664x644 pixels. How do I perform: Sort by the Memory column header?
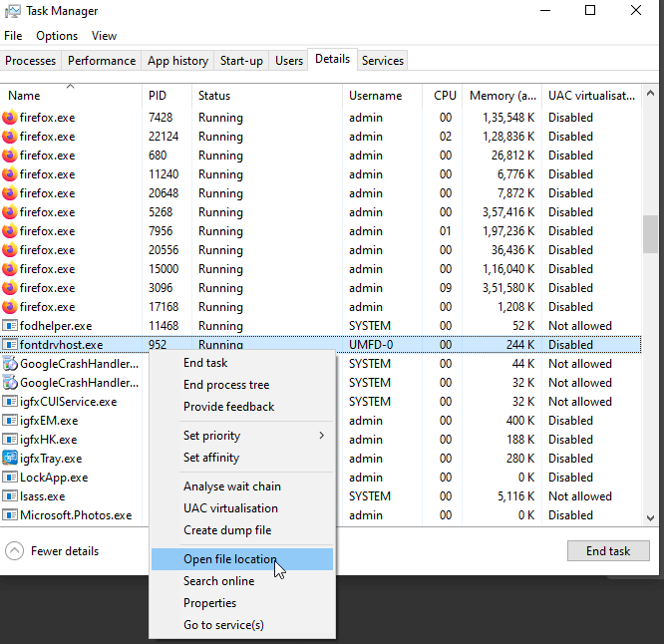pos(501,96)
